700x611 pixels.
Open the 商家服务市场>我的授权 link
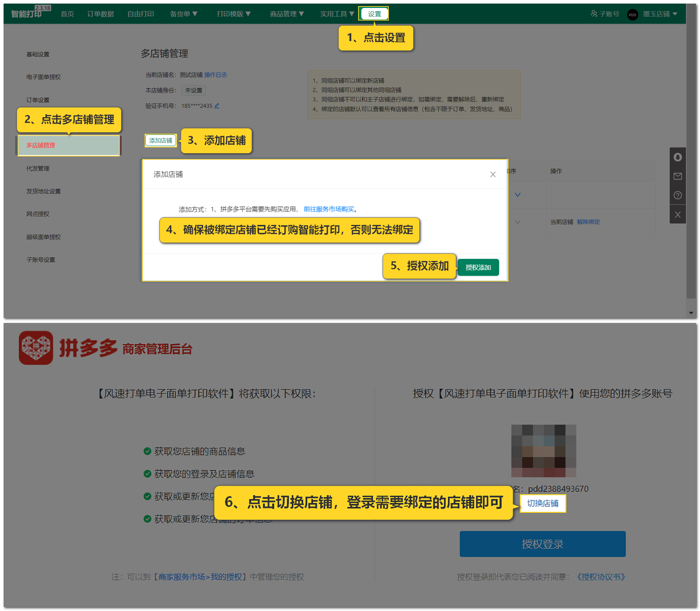200,577
